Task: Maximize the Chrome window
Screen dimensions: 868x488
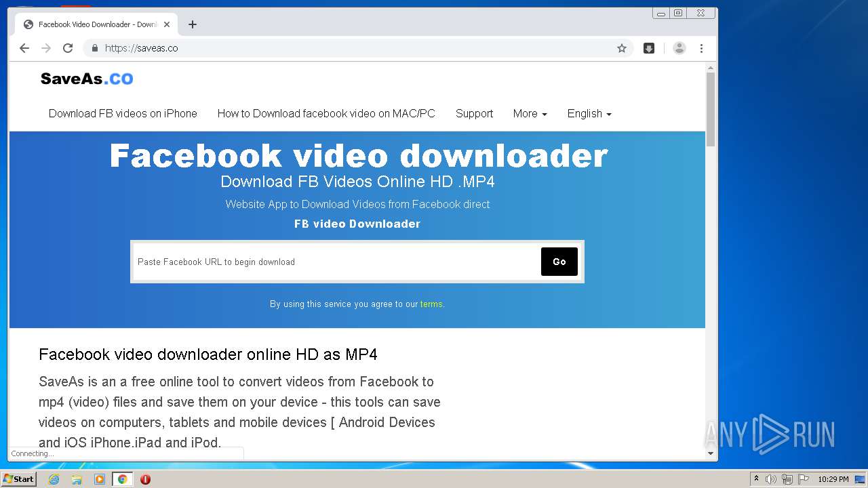Action: tap(678, 13)
